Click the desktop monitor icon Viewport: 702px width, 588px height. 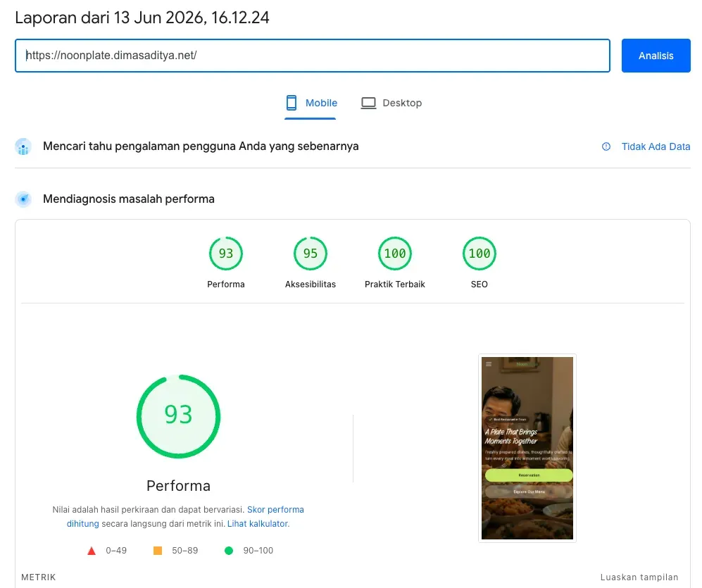pyautogui.click(x=368, y=103)
